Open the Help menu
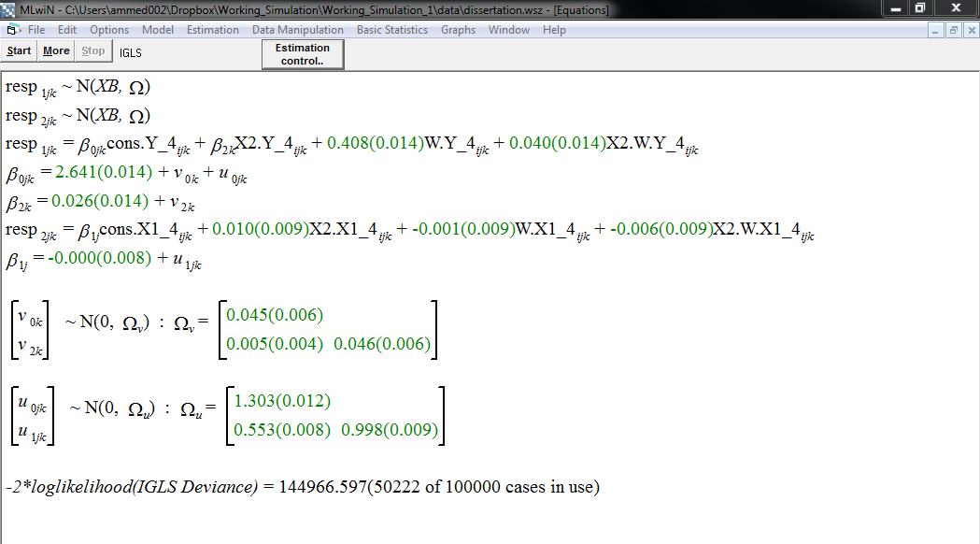 [x=554, y=30]
